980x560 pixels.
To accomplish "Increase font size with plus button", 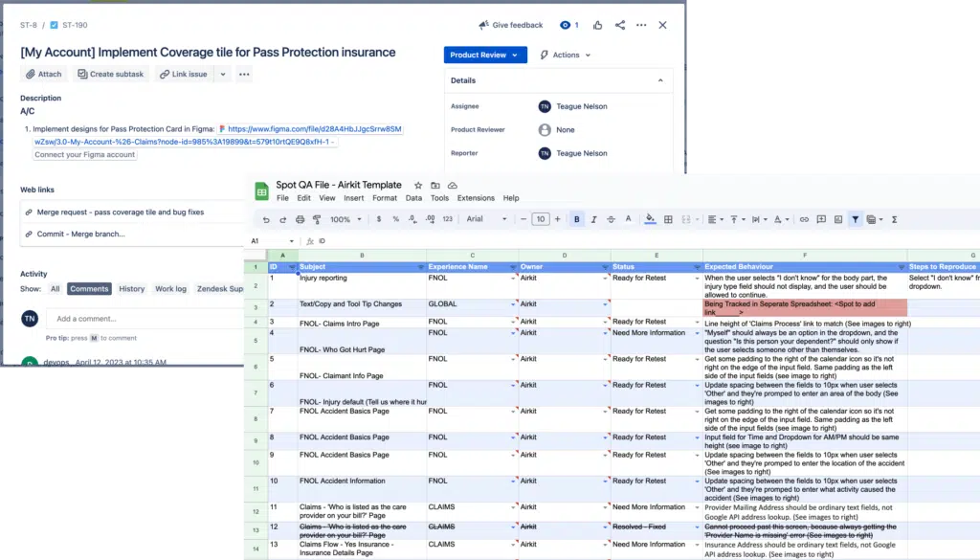I will pyautogui.click(x=558, y=219).
